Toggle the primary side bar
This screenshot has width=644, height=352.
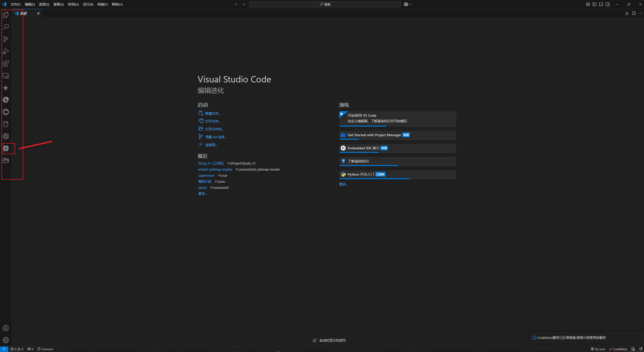pyautogui.click(x=595, y=4)
